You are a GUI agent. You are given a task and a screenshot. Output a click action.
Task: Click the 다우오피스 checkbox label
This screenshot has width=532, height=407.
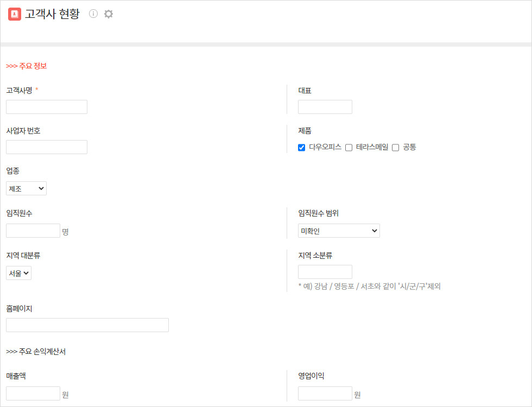pos(325,147)
